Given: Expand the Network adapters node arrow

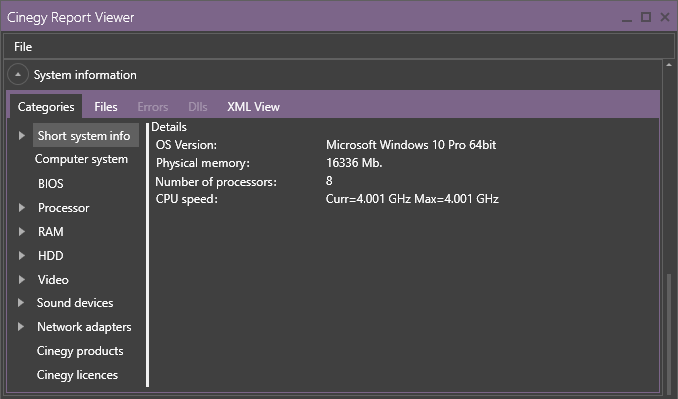Looking at the screenshot, I should (21, 327).
